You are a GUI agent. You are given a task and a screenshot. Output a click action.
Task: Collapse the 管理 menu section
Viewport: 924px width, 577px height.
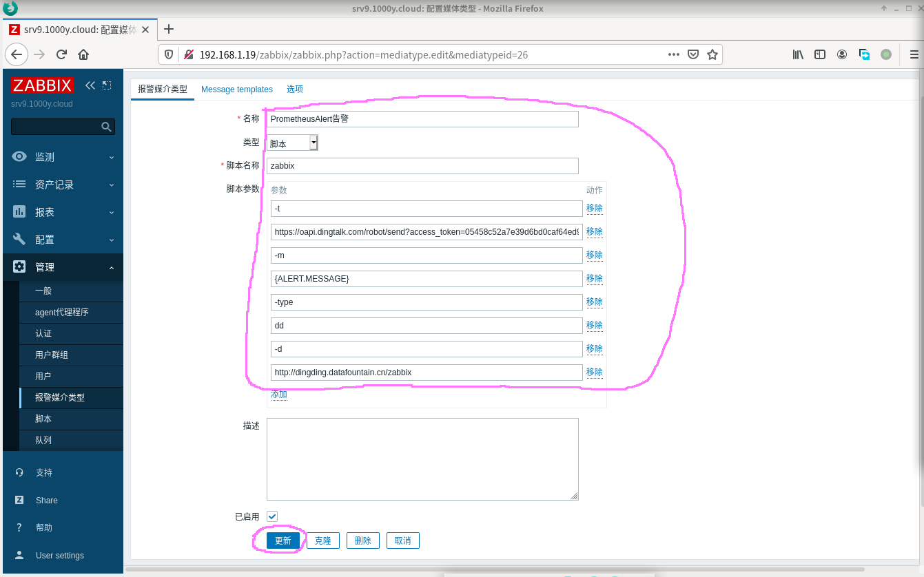[63, 267]
